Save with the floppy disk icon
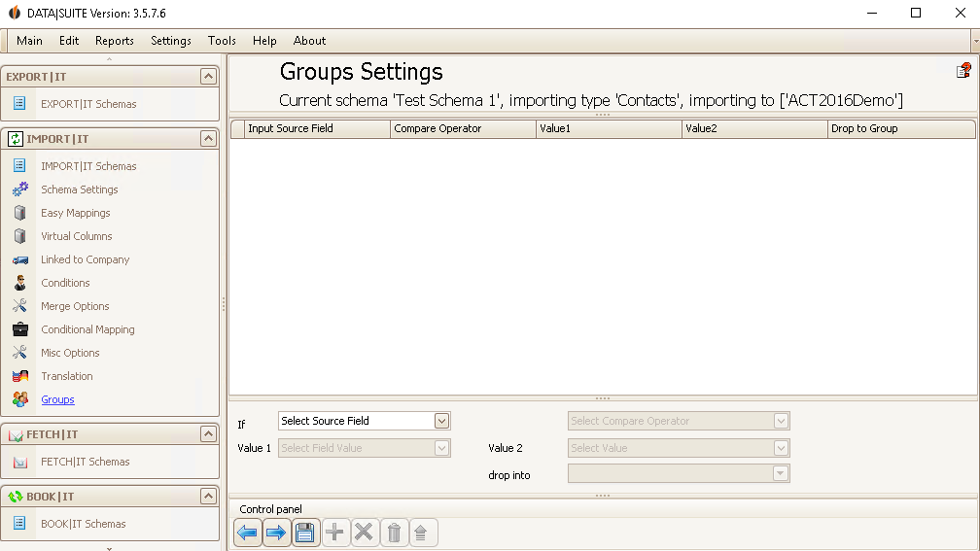 coord(305,533)
